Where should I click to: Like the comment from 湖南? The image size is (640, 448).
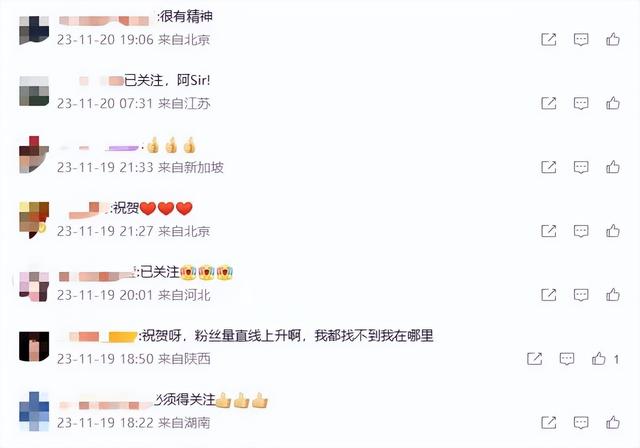pos(613,422)
